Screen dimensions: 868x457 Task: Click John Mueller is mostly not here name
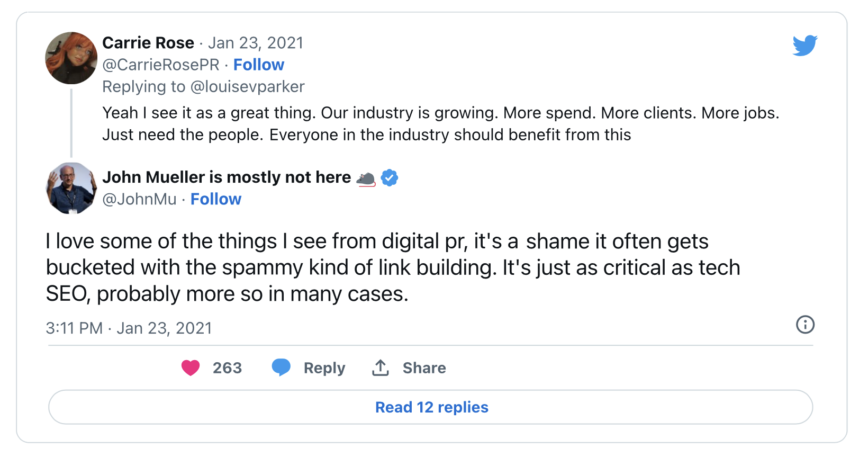[227, 177]
